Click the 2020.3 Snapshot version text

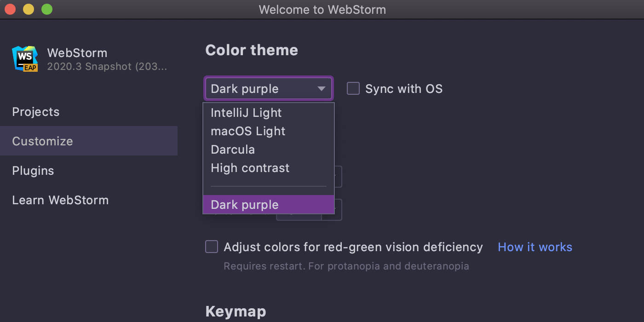pyautogui.click(x=107, y=66)
